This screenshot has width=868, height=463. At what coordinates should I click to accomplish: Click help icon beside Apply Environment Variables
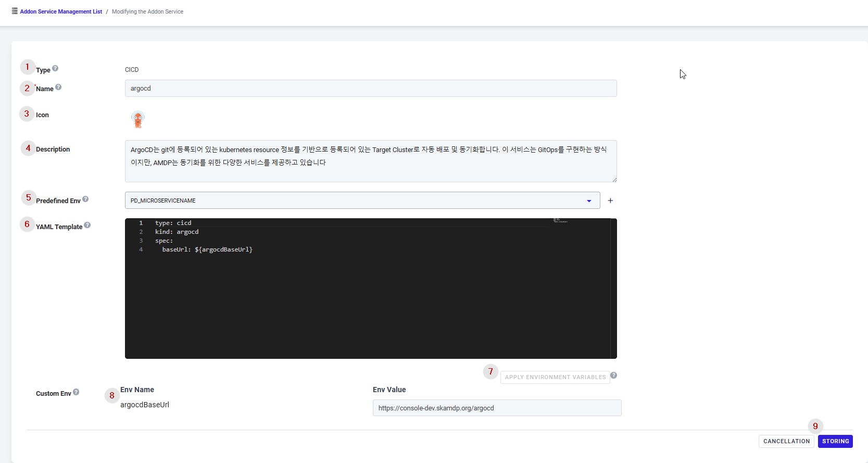614,375
